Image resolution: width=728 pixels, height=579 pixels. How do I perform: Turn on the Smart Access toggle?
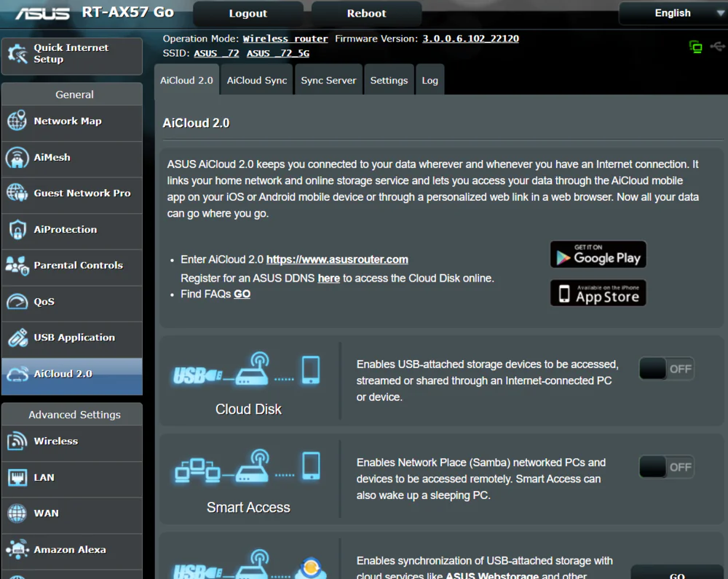[666, 467]
